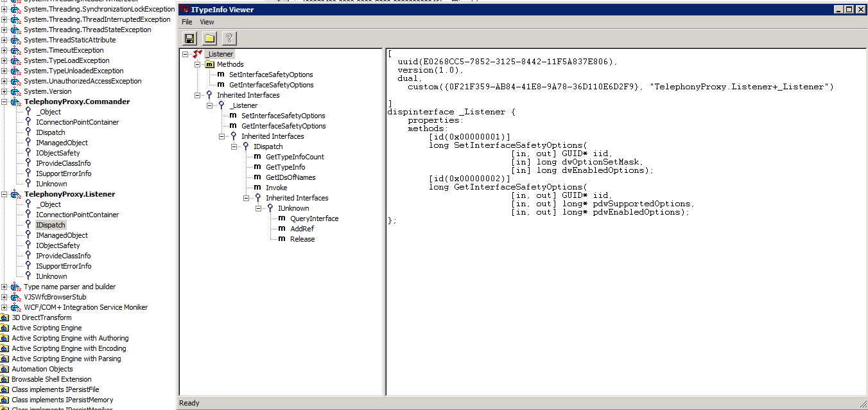Click interface icon of IObjectSafety under TelephonyProxy.Listener
The width and height of the screenshot is (868, 410).
point(28,245)
